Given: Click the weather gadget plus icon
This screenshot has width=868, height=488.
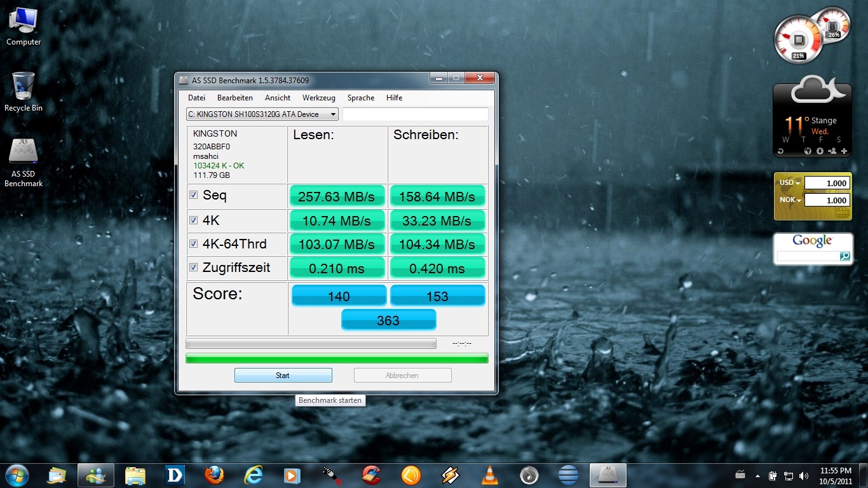Looking at the screenshot, I should pyautogui.click(x=844, y=151).
